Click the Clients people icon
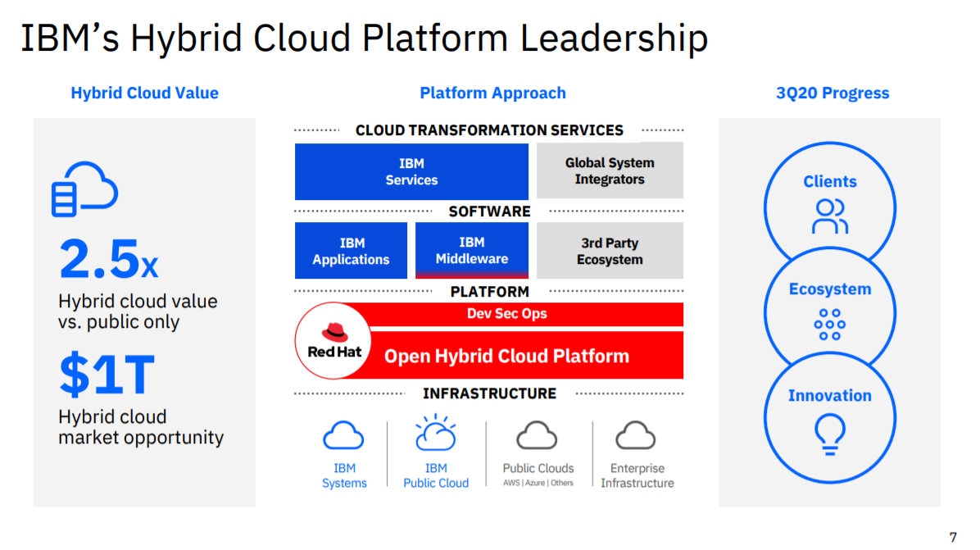980x550 pixels. (x=830, y=216)
